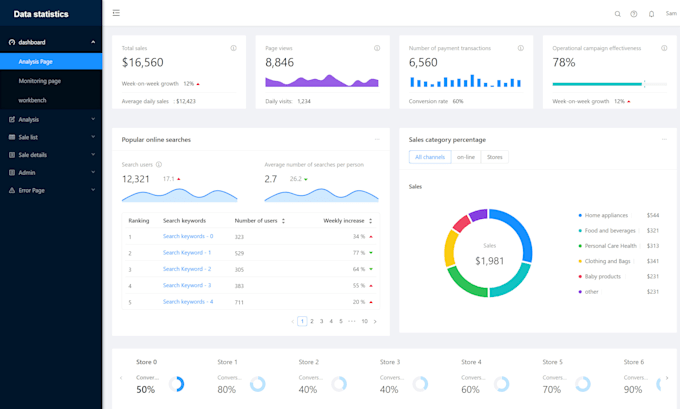
Task: Select Analysis Page menu item
Action: point(51,62)
